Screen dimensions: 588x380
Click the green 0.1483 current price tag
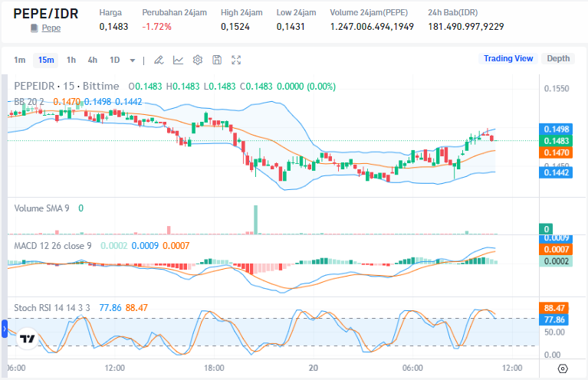(x=556, y=141)
